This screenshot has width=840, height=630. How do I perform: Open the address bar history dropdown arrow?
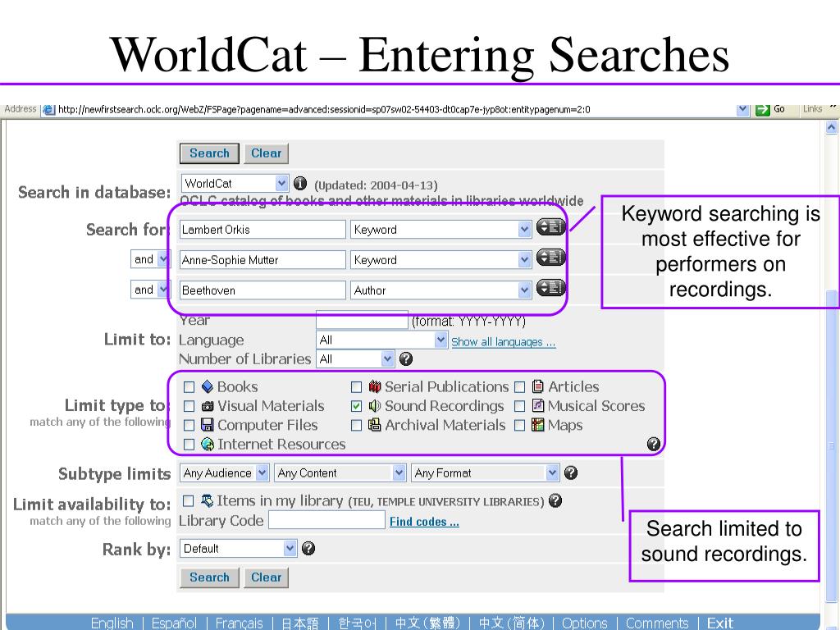pos(743,110)
